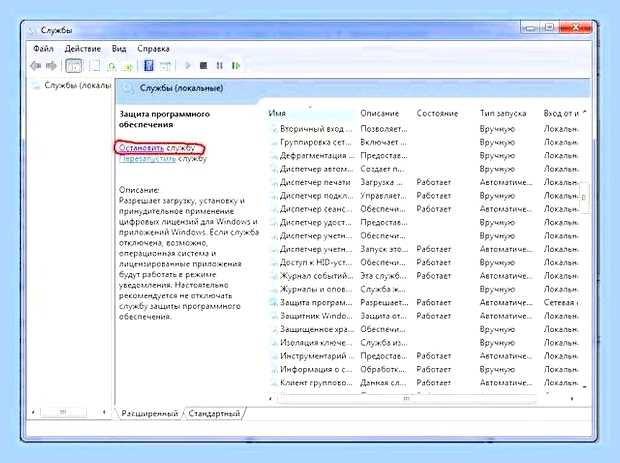Click the gear icon of Вторичный вход
The height and width of the screenshot is (463, 620).
[x=274, y=129]
